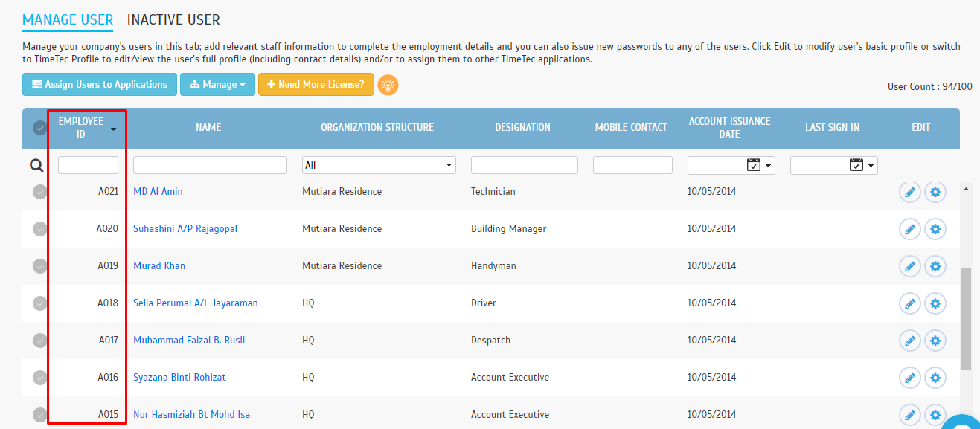Viewport: 980px width, 429px height.
Task: Edit Muhammad Faizal B. Rusli pencil icon
Action: [909, 341]
